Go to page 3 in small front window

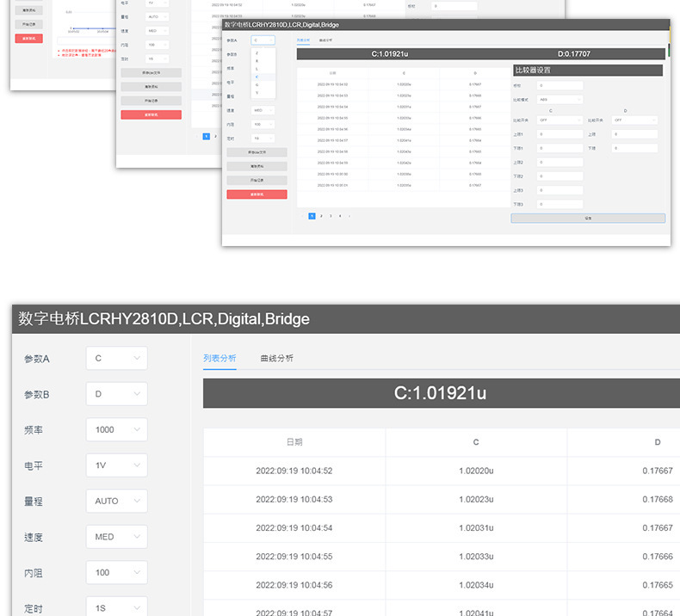point(331,216)
